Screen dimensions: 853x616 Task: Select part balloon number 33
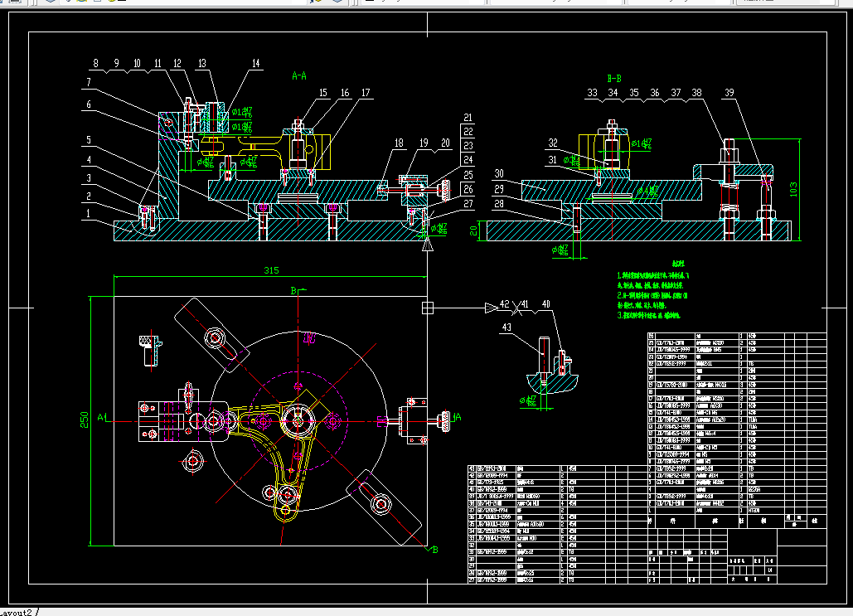(x=593, y=93)
